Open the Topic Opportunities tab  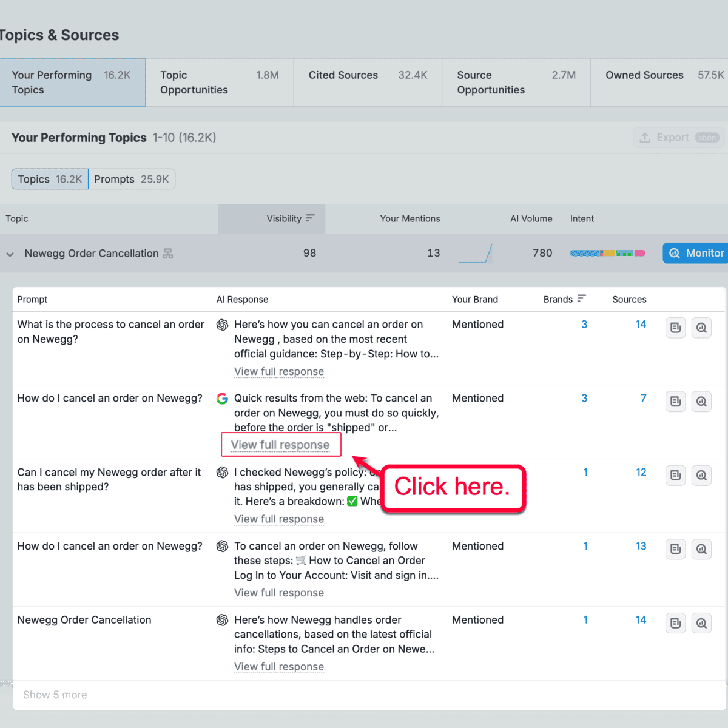(x=220, y=83)
